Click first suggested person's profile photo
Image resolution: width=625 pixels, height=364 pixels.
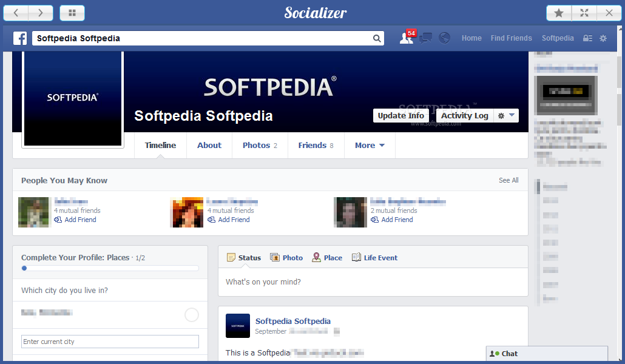(x=33, y=212)
